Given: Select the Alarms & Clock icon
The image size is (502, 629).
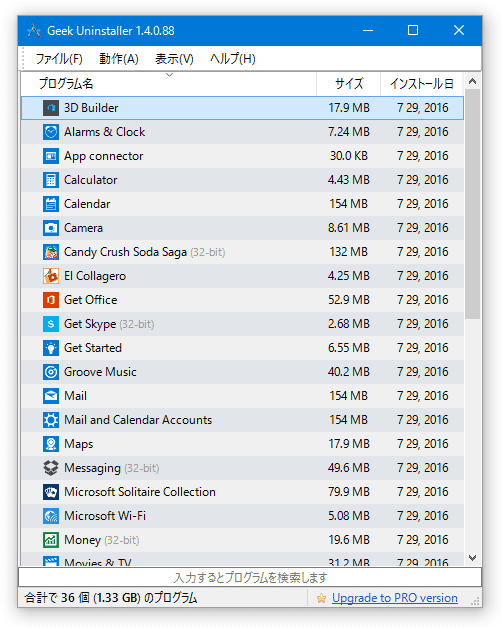Looking at the screenshot, I should [51, 132].
